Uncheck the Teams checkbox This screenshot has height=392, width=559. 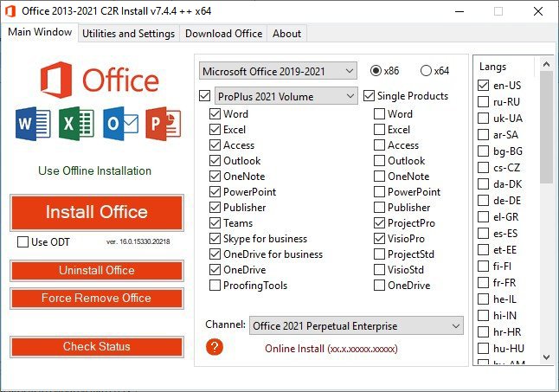coord(215,222)
